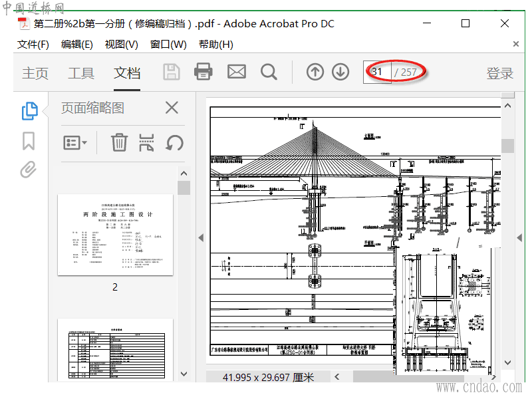
Task: Open Find with the magnifier icon
Action: (269, 72)
